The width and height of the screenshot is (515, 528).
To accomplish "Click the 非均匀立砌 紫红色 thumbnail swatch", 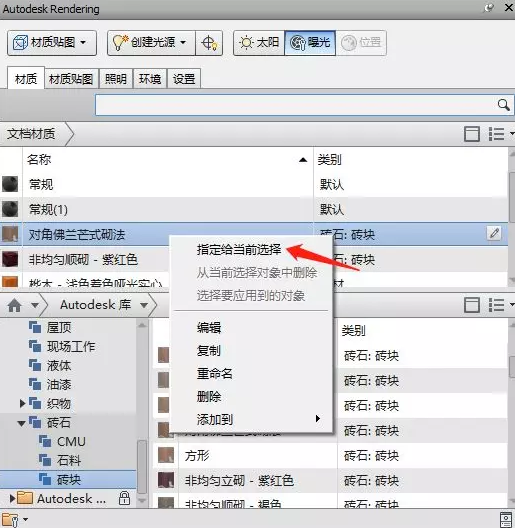I will click(166, 480).
